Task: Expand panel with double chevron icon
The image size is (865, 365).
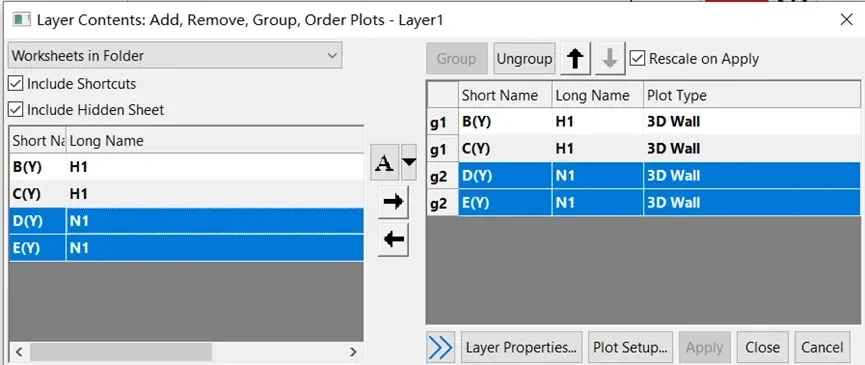Action: 440,347
